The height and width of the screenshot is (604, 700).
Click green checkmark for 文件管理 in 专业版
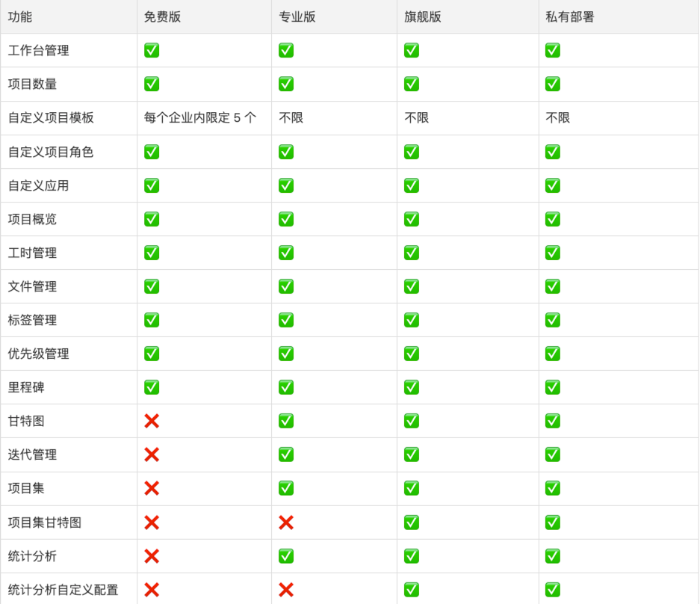coord(286,286)
